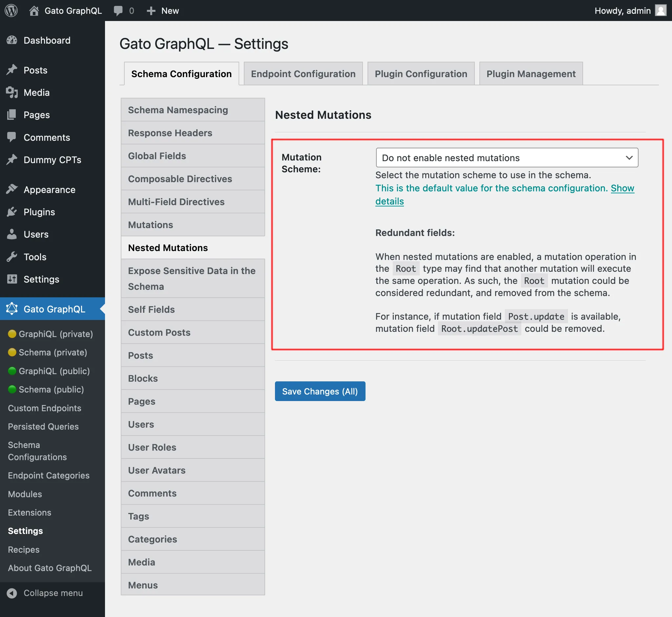Click the Save Changes (All) button

[320, 391]
